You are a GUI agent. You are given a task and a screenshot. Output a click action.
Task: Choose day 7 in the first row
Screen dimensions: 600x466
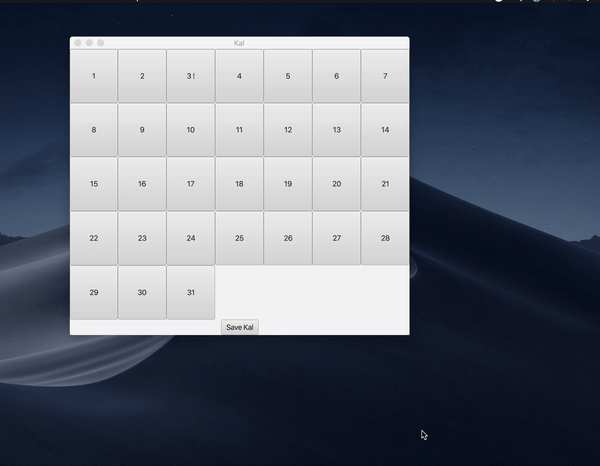pyautogui.click(x=385, y=76)
